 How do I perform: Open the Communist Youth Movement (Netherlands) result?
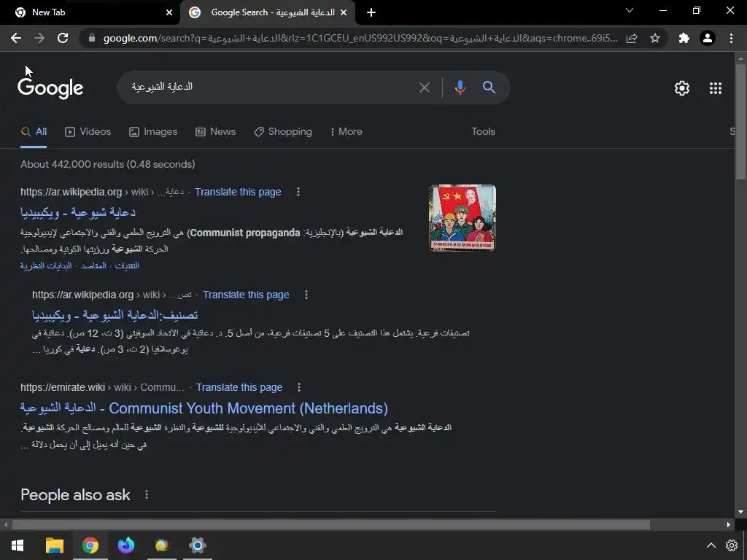204,408
